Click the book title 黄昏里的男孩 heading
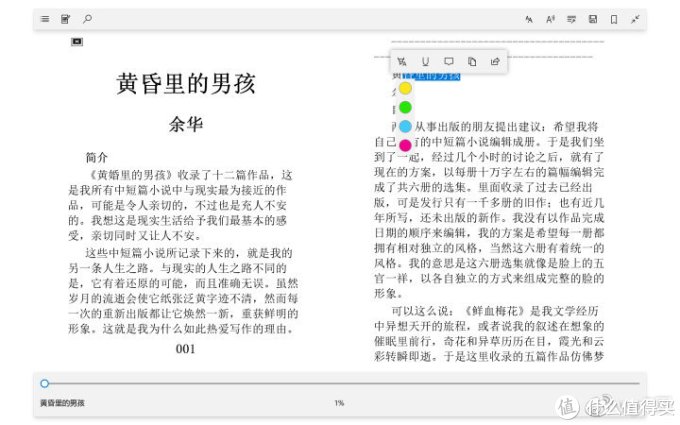 click(x=186, y=84)
